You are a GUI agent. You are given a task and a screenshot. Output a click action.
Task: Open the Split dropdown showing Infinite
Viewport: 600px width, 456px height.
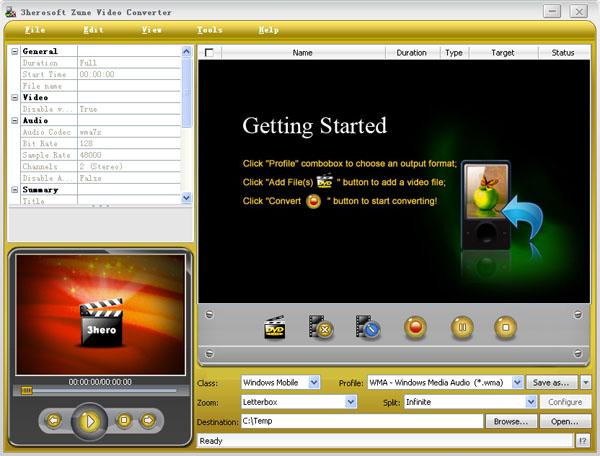tap(531, 402)
